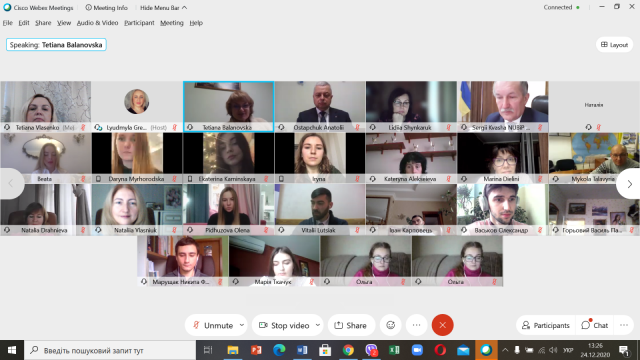This screenshot has height=360, width=640.
Task: Open the Layout options
Action: click(x=614, y=45)
